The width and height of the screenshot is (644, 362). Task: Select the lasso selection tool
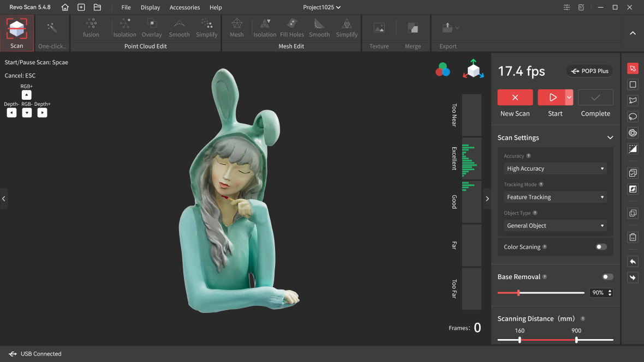point(633,117)
